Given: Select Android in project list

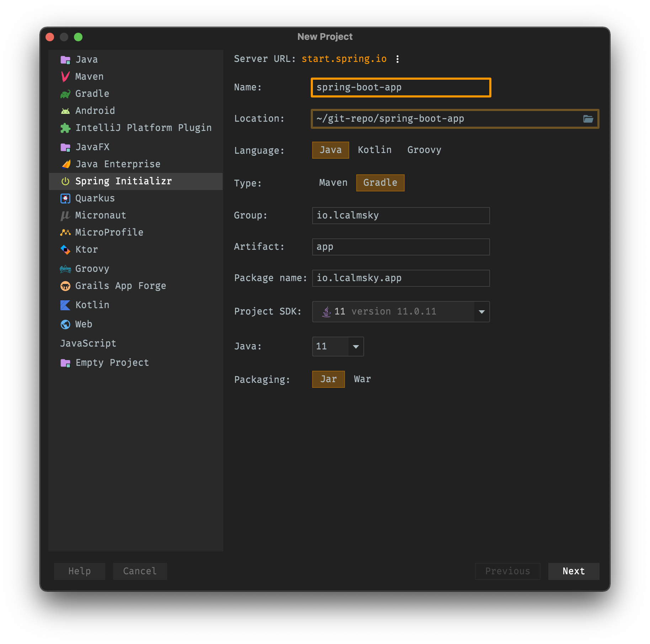Looking at the screenshot, I should (136, 111).
